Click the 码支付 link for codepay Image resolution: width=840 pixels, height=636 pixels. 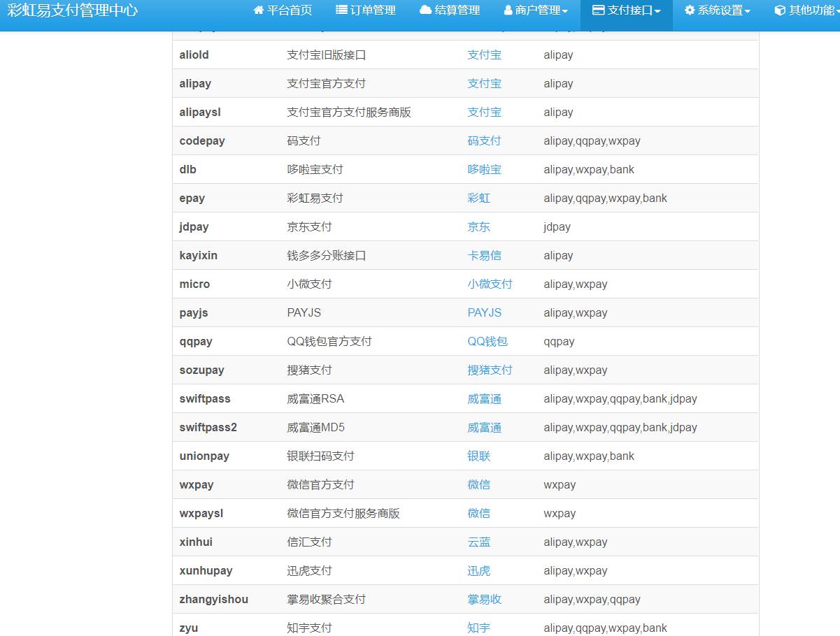coord(484,141)
